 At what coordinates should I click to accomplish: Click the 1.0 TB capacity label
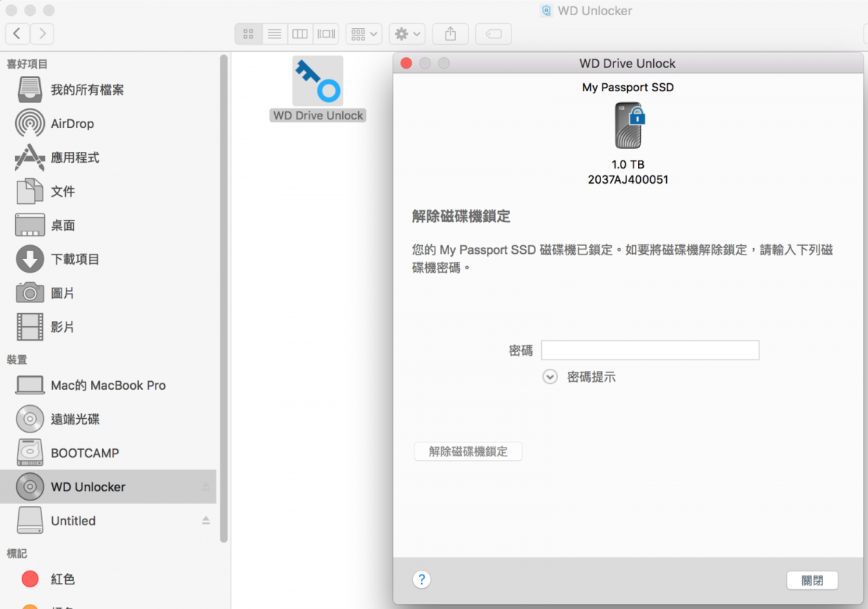point(628,164)
